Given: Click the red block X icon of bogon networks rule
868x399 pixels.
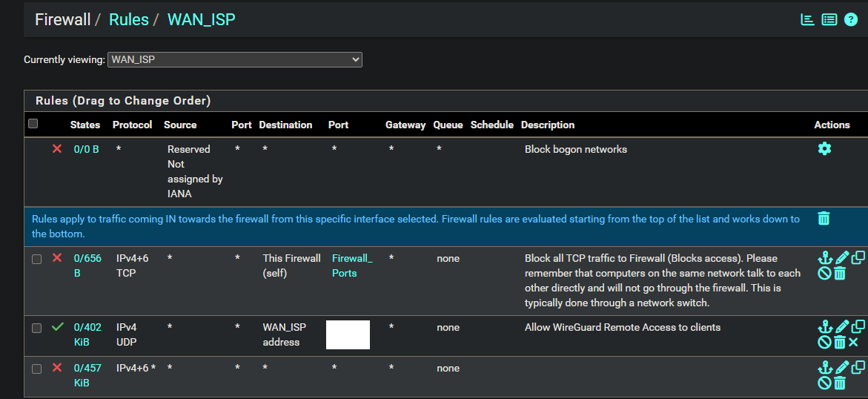Looking at the screenshot, I should (56, 148).
